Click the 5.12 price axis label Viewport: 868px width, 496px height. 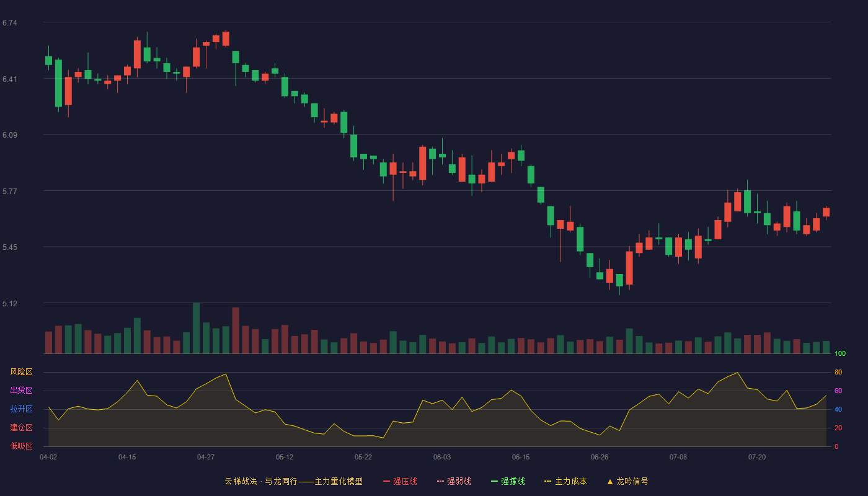point(10,304)
